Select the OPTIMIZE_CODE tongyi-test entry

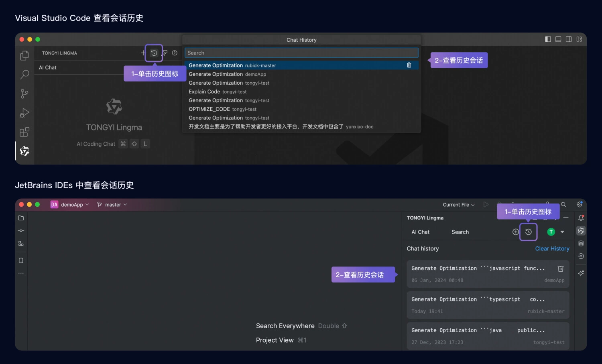(301, 109)
